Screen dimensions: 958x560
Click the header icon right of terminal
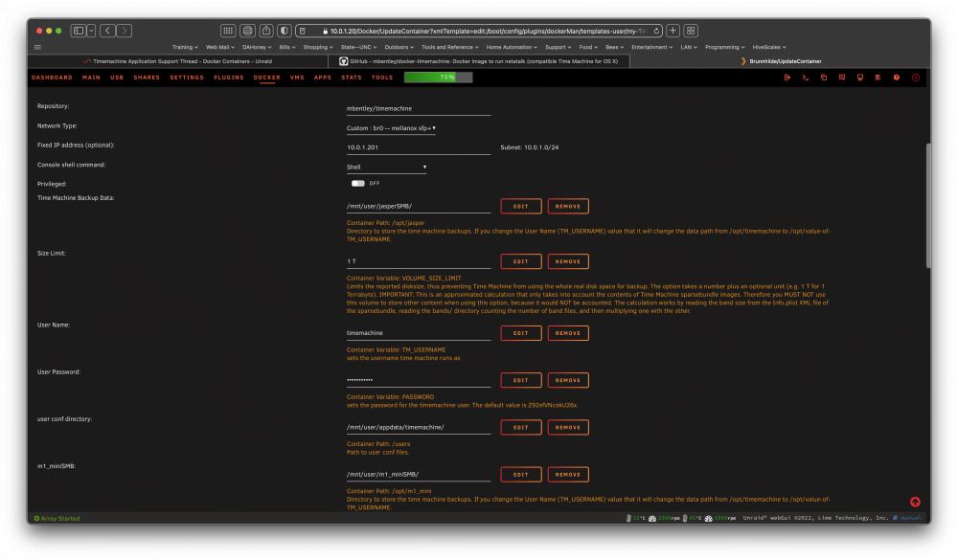coord(824,78)
